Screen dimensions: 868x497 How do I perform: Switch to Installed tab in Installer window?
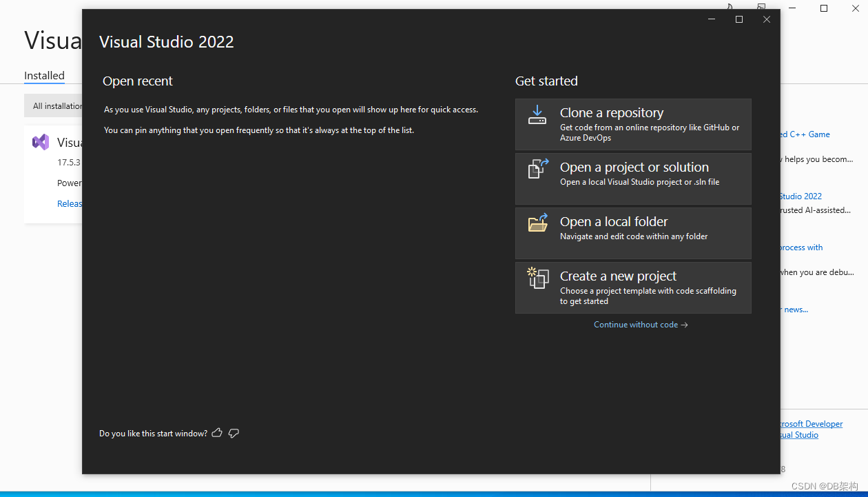(44, 76)
